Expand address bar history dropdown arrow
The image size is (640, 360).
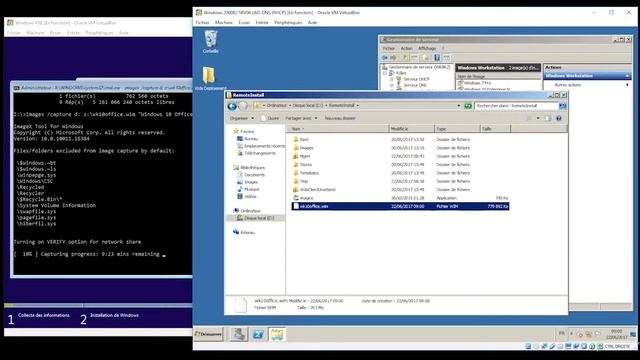458,106
